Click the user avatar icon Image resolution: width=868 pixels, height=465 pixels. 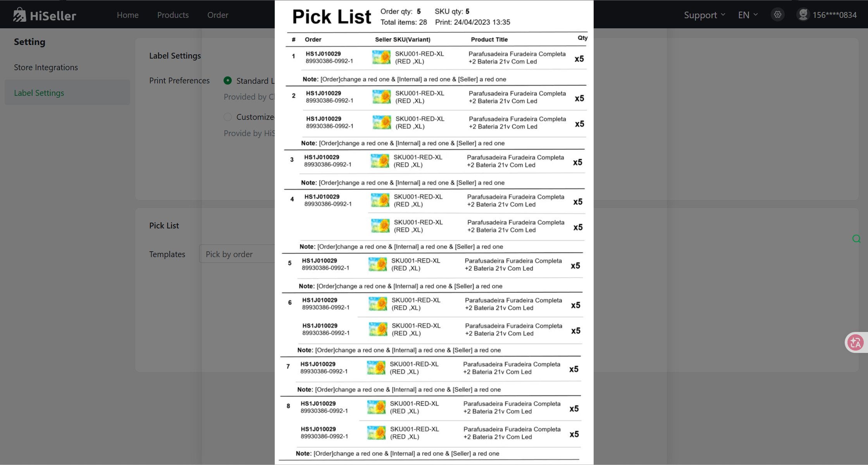pyautogui.click(x=803, y=15)
